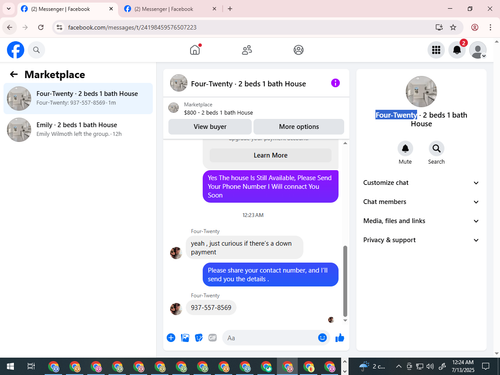Open the weather widget on the taskbar
500x375 pixels.
point(372,367)
